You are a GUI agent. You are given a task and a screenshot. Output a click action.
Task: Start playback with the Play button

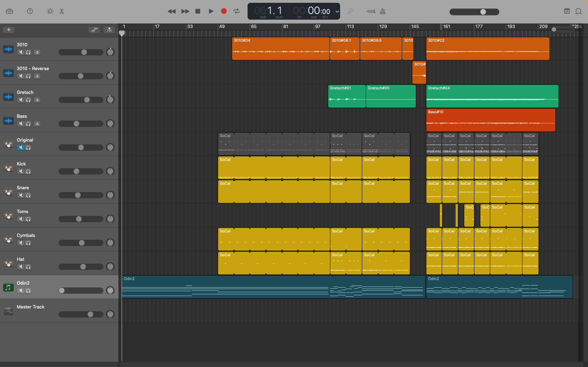click(211, 11)
